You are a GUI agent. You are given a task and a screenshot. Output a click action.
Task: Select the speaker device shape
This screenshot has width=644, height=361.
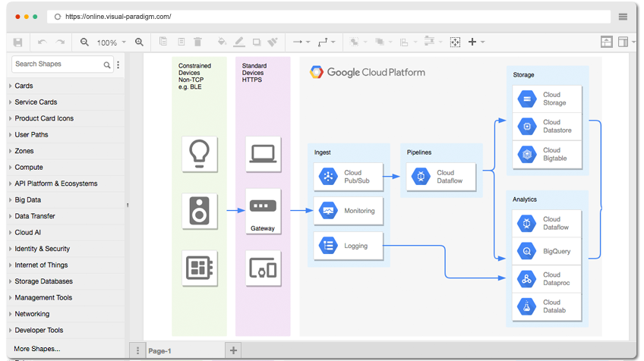click(x=200, y=211)
